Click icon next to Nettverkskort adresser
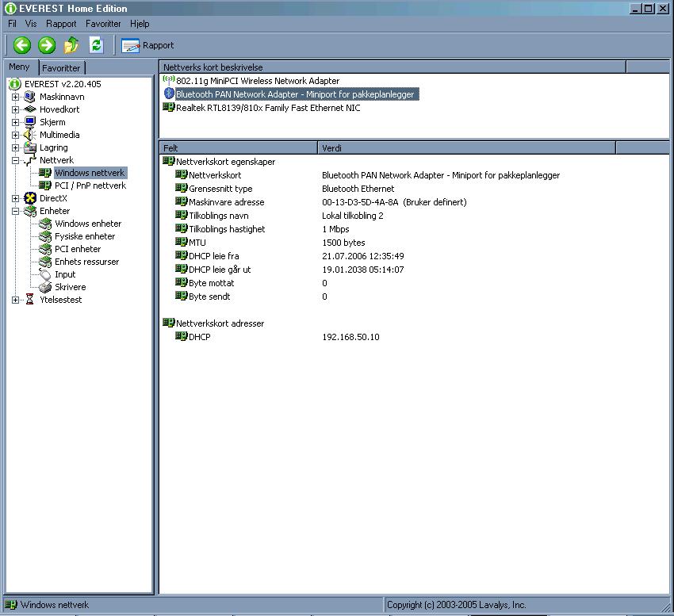 tap(168, 323)
